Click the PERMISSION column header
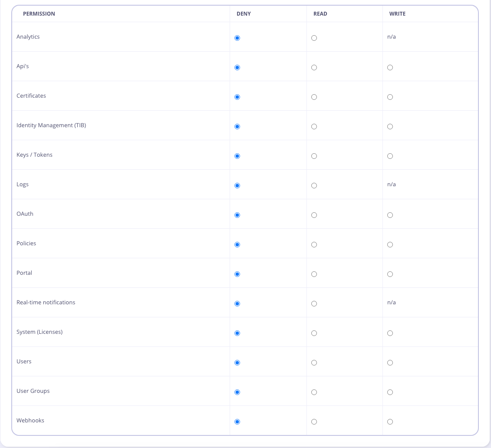The image size is (491, 448). [x=39, y=13]
